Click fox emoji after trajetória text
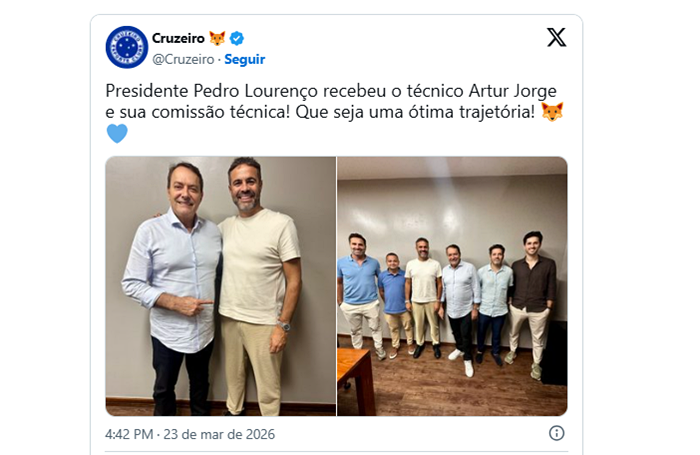The width and height of the screenshot is (700, 455). tap(552, 112)
